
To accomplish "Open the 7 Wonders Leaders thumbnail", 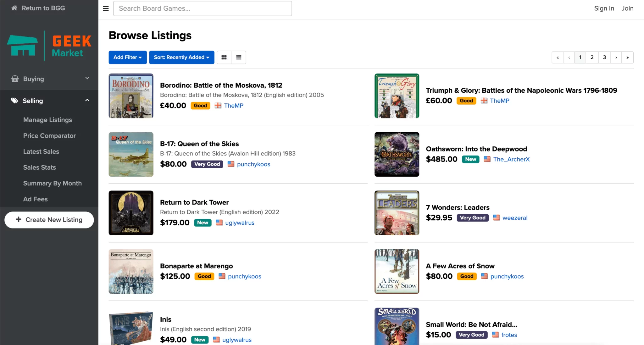I will point(397,213).
